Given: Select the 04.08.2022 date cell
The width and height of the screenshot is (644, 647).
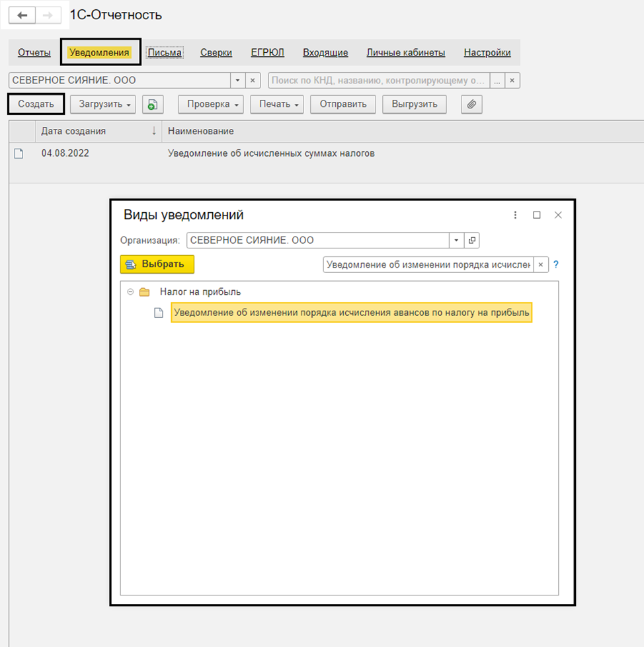Looking at the screenshot, I should pos(65,153).
